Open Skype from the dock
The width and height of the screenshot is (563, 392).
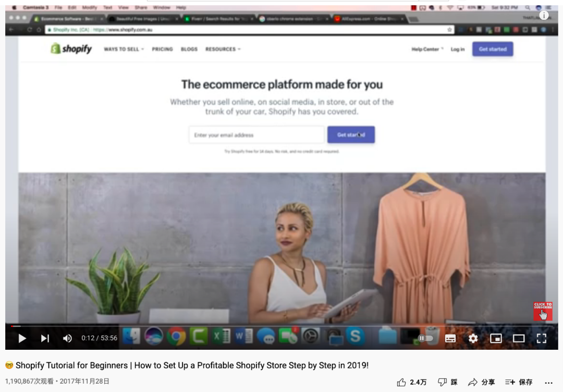pos(356,336)
